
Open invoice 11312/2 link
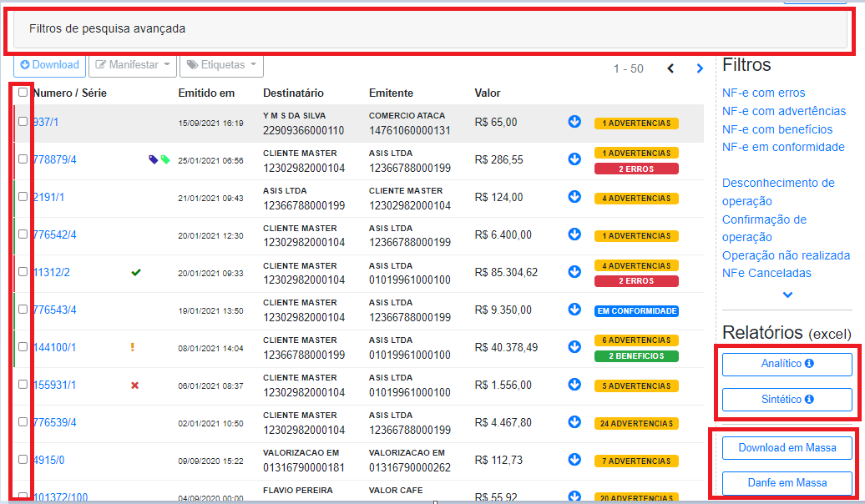point(51,272)
